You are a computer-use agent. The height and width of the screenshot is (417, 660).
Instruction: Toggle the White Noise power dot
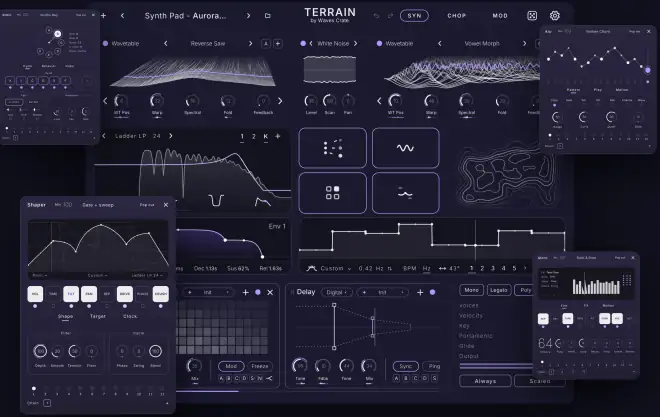(x=303, y=43)
